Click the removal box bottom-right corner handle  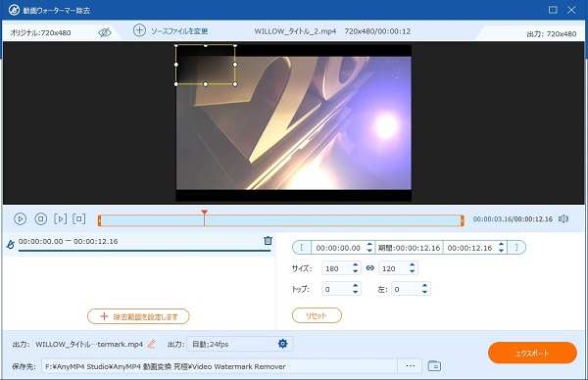point(235,84)
